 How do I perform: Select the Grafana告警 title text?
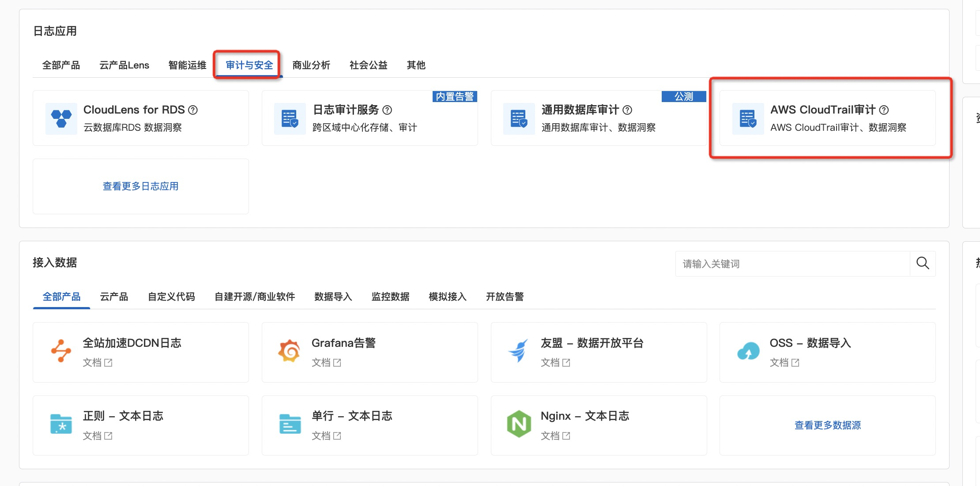343,343
